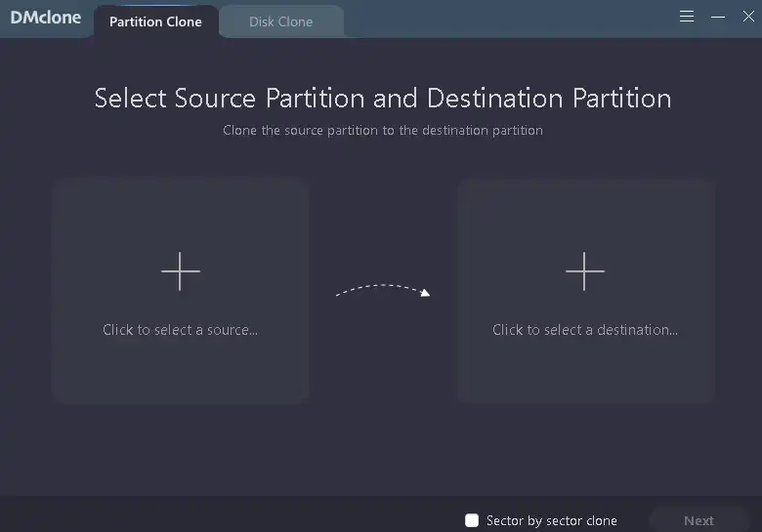Minimize the DMclone window

click(x=718, y=17)
